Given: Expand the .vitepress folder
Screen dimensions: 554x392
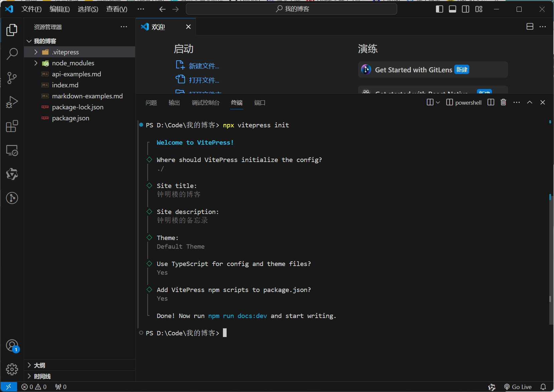Looking at the screenshot, I should (79, 52).
